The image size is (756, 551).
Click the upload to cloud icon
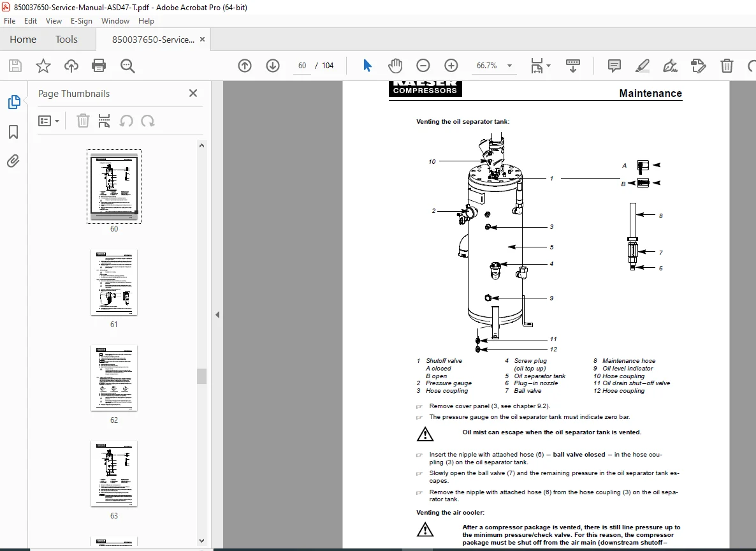(71, 66)
